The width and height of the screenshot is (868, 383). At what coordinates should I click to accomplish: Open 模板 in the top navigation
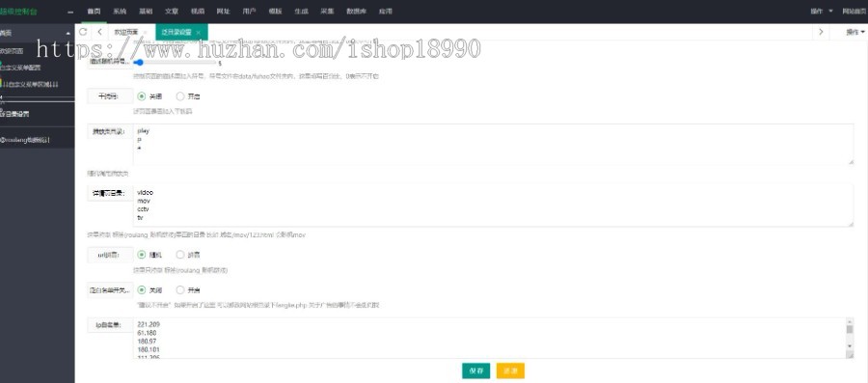pos(275,11)
